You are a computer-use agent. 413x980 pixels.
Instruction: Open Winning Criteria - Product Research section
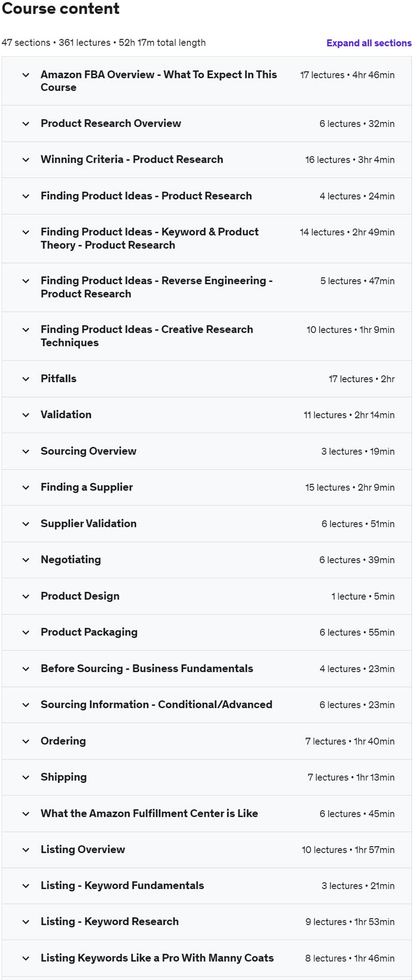click(x=132, y=160)
